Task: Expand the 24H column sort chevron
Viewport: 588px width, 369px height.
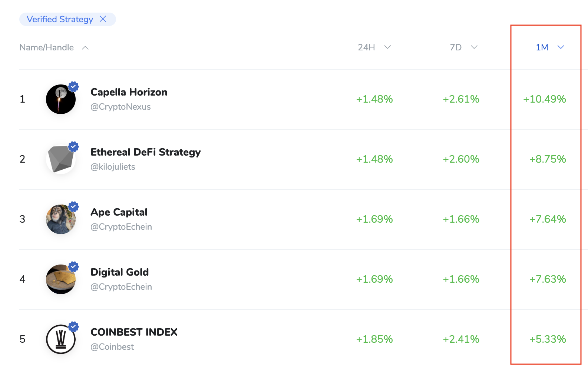Action: pos(387,47)
